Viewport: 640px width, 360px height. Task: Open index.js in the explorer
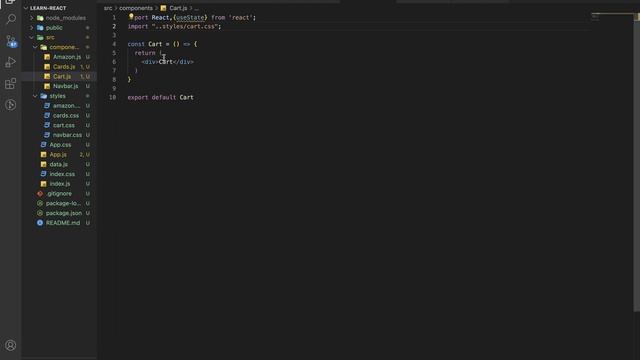pos(60,184)
